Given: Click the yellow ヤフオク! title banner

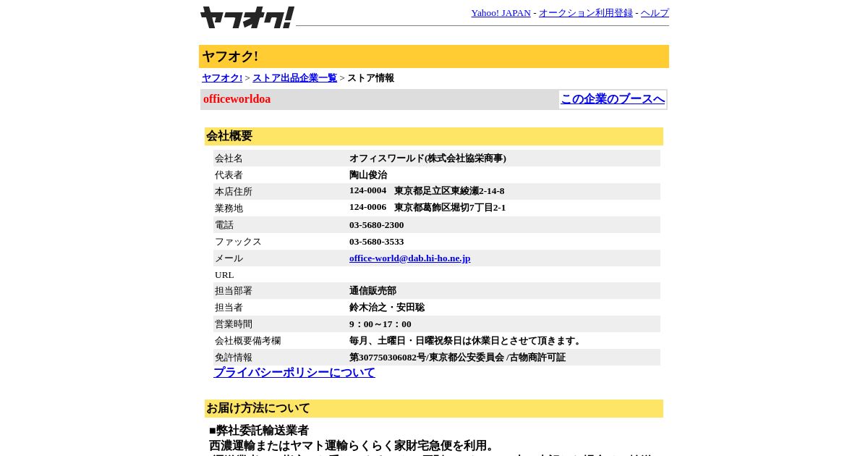Looking at the screenshot, I should tap(434, 56).
